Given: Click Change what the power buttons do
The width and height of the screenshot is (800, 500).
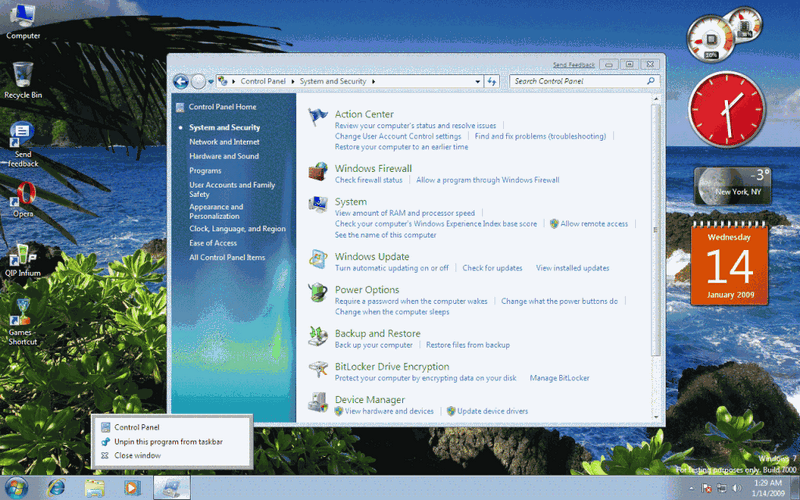Looking at the screenshot, I should tap(559, 301).
